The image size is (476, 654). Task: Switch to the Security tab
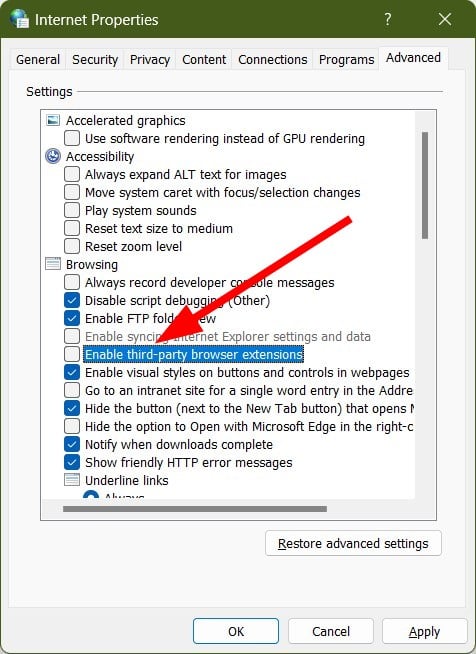pos(95,60)
